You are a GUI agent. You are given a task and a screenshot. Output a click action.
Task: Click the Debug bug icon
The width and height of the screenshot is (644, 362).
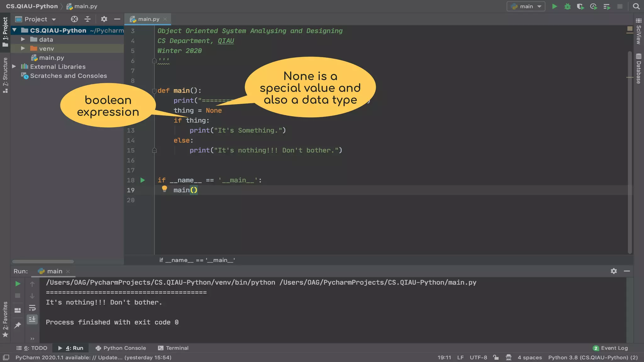coord(567,6)
